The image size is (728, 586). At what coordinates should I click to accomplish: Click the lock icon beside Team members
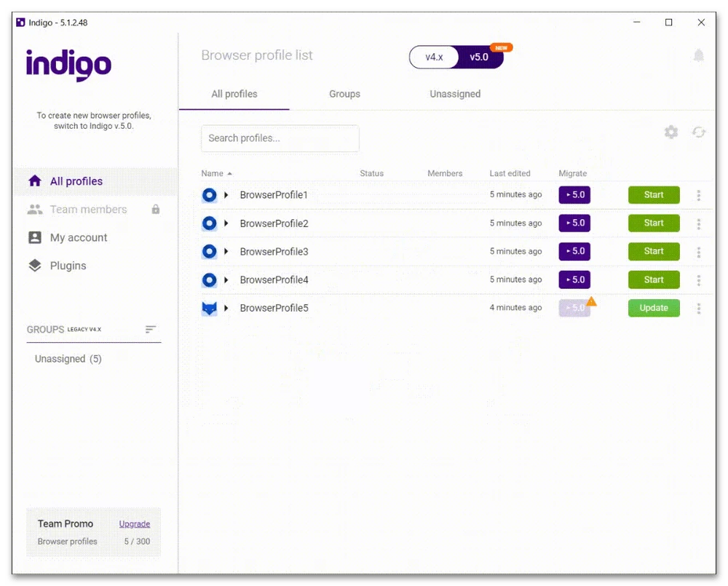click(x=156, y=210)
